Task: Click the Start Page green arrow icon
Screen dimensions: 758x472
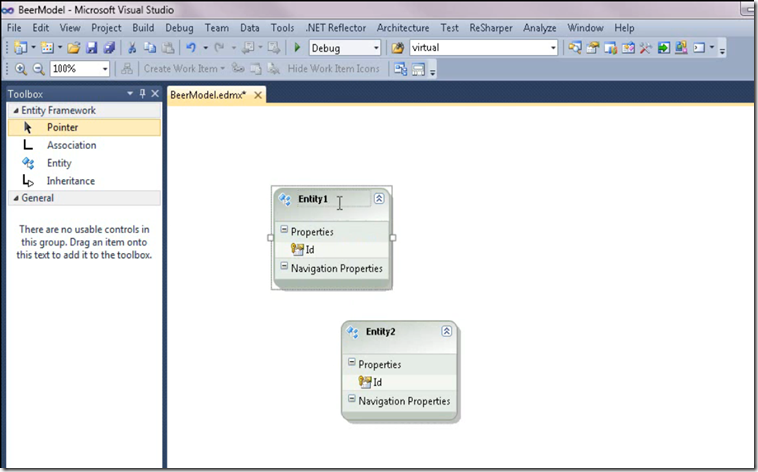Action: click(664, 48)
